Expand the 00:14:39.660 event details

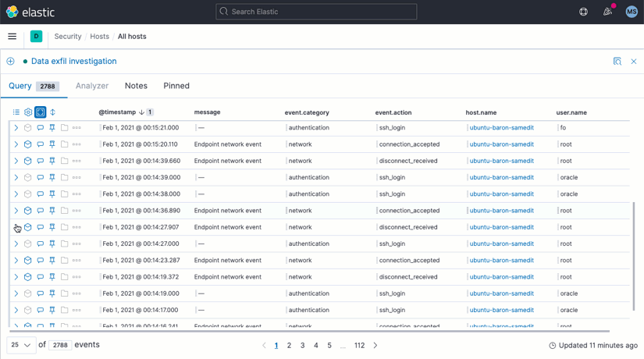16,161
